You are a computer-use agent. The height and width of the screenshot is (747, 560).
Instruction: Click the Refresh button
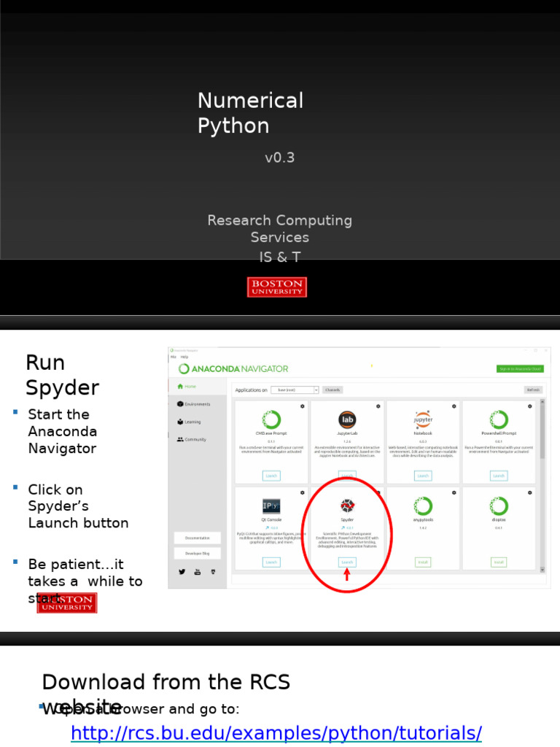click(533, 390)
